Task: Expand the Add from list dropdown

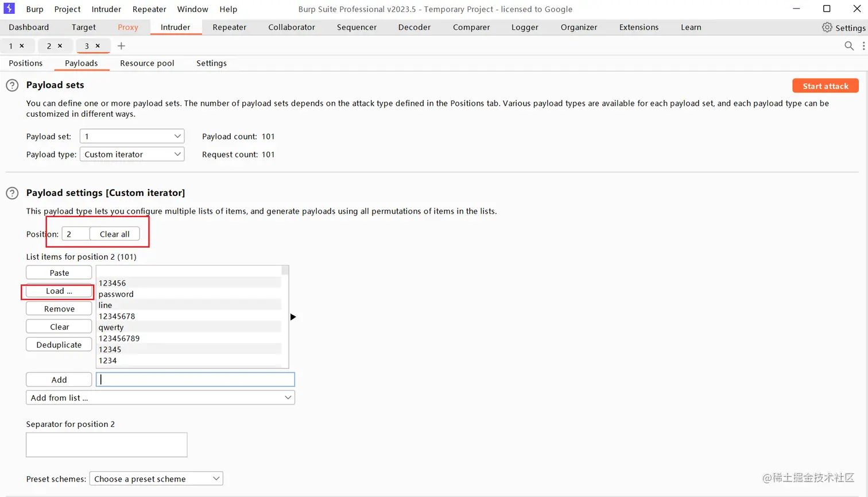Action: pos(160,397)
